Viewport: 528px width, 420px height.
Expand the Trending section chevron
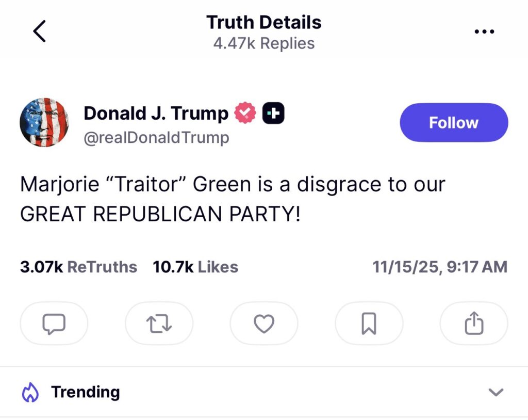point(496,393)
